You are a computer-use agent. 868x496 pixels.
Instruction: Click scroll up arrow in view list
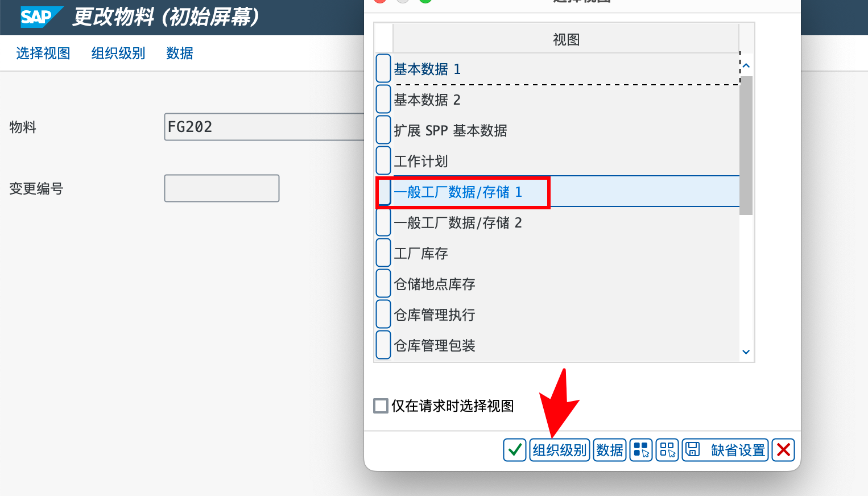[x=746, y=66]
